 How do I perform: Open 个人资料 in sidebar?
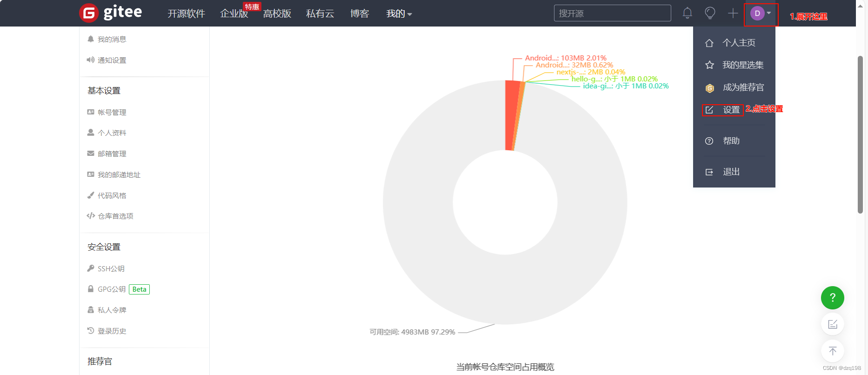(x=112, y=133)
